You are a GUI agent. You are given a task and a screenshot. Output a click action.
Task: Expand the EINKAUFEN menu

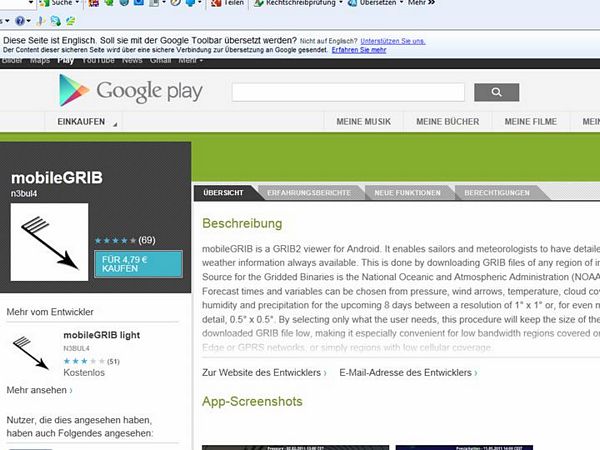(81, 122)
